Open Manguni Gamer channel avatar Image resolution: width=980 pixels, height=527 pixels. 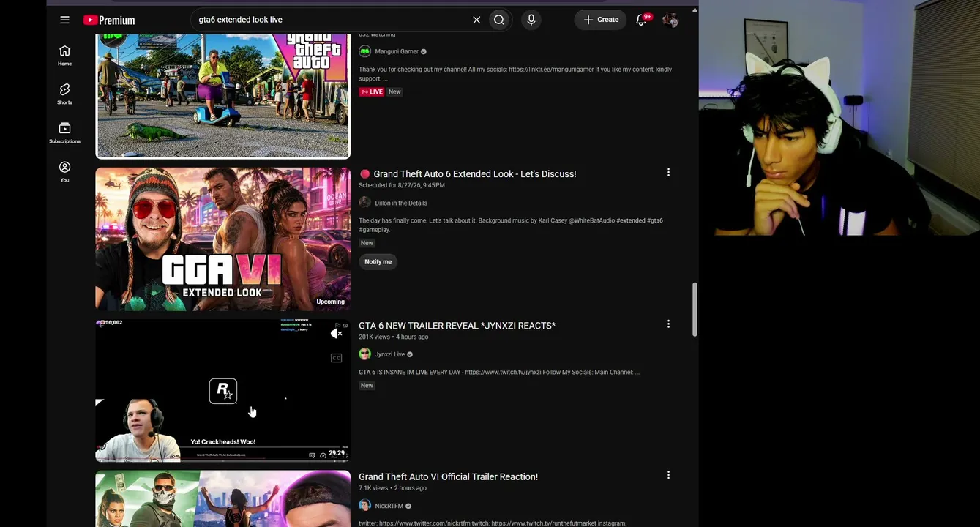(x=364, y=51)
